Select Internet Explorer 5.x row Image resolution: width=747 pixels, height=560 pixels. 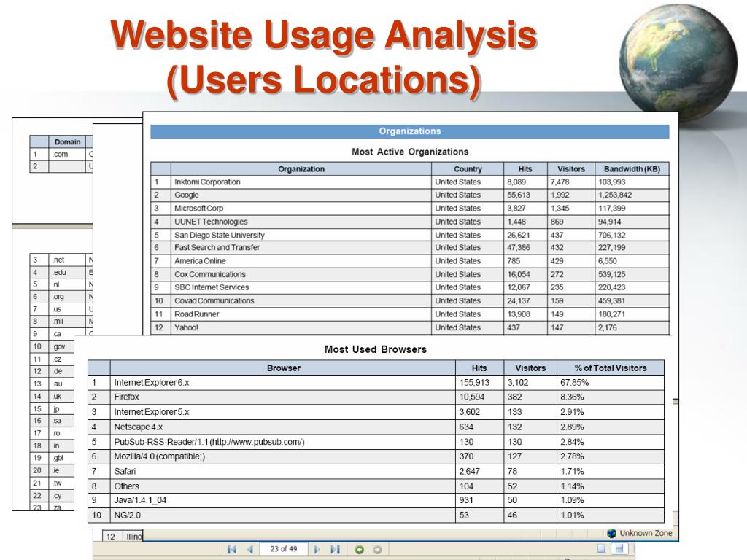(376, 412)
